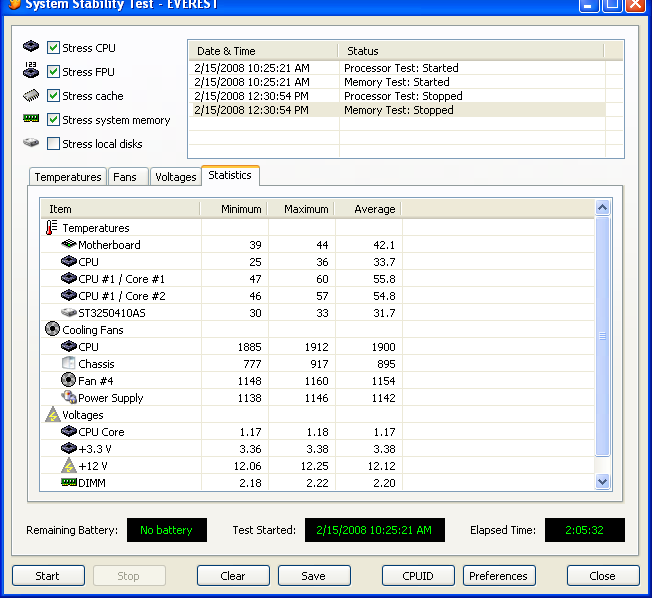Screen dimensions: 652x598
Task: Click the Close button at bottom right
Action: click(603, 576)
